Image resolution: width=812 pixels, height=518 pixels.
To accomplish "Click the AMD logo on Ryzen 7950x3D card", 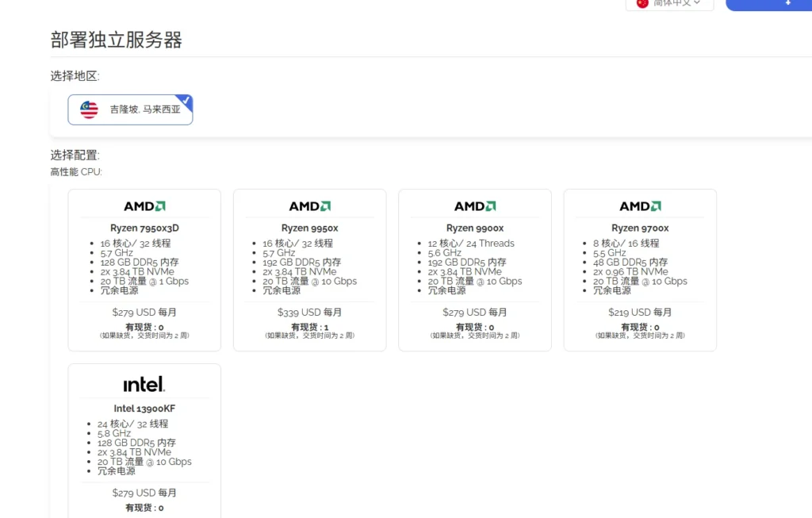I will pyautogui.click(x=144, y=206).
